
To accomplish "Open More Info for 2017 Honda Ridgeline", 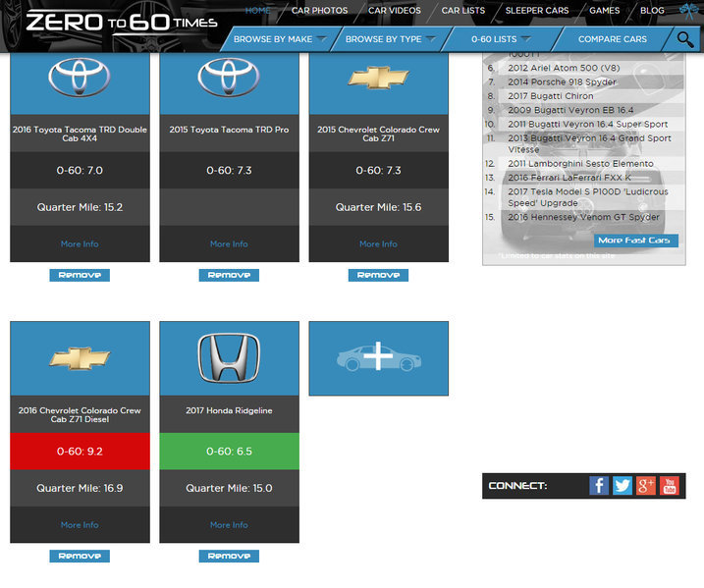I will coord(229,525).
